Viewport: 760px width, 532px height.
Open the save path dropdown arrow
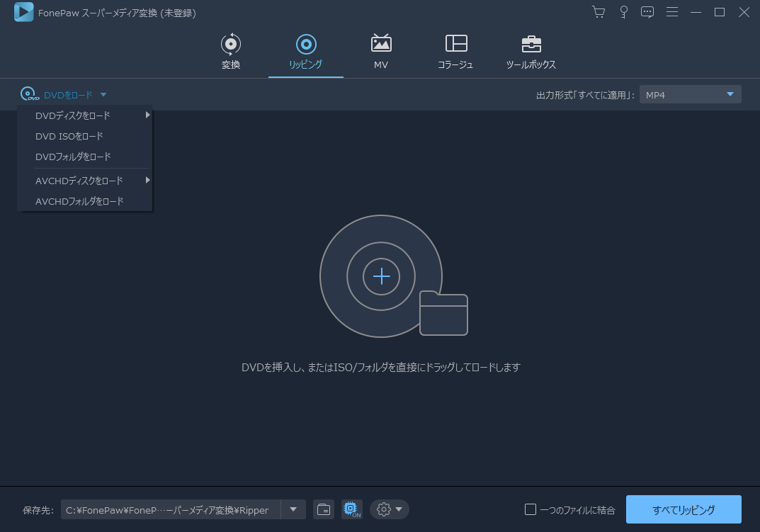(x=293, y=510)
